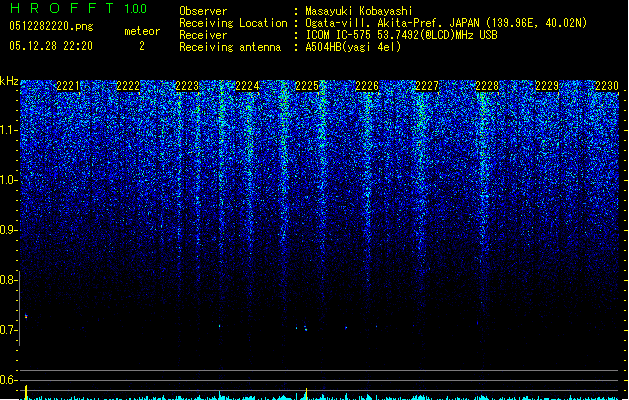Select time marker 2226

pos(367,86)
